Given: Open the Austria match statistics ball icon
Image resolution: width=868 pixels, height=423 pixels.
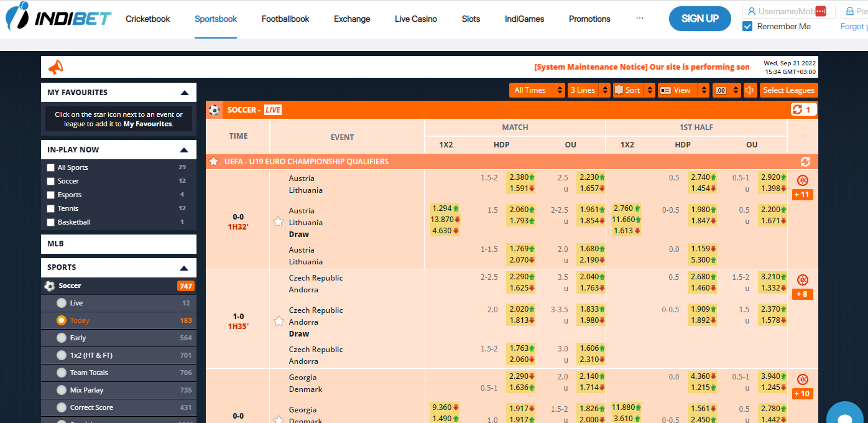Looking at the screenshot, I should click(x=803, y=180).
